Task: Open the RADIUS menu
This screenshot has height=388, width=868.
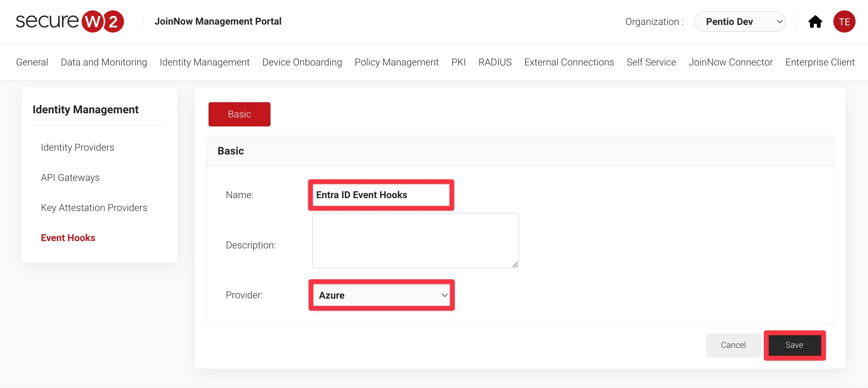Action: (495, 62)
